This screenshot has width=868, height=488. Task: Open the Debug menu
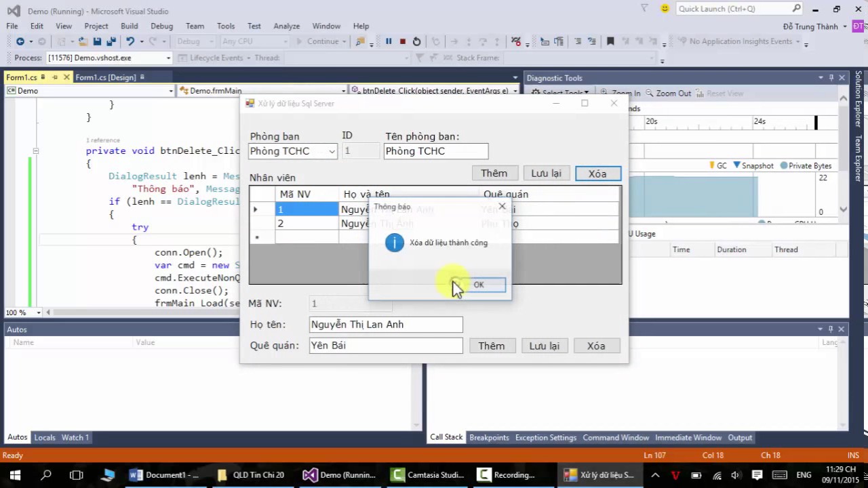pos(161,26)
